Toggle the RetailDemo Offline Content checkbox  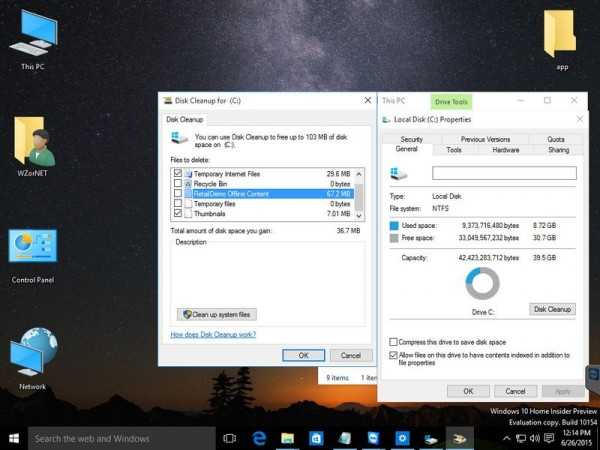tap(178, 194)
